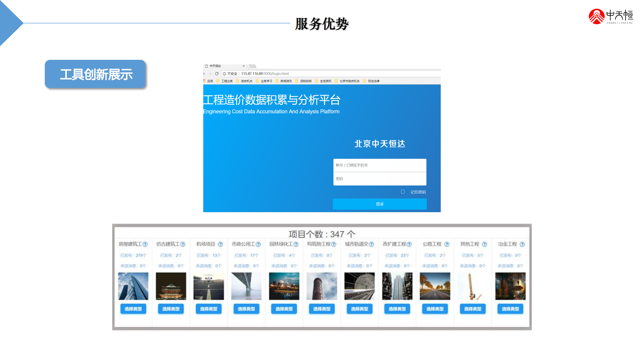Click help icon beside 房屋建筑工
This screenshot has width=644, height=362.
coord(145,244)
